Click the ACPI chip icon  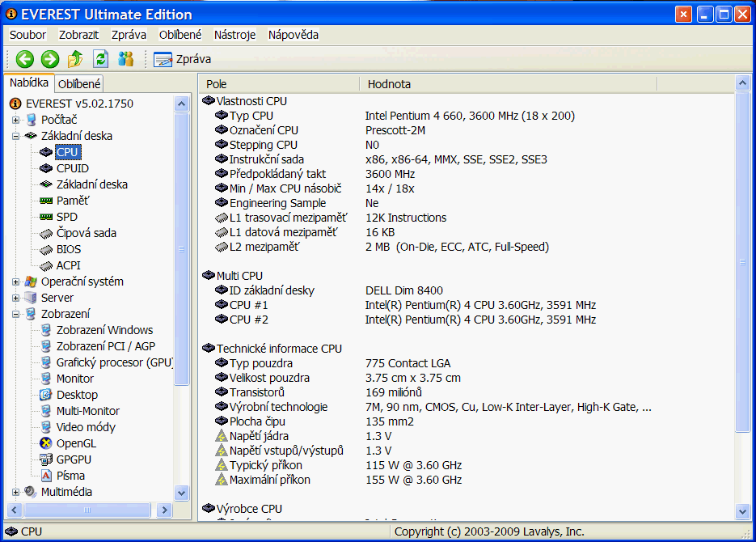pyautogui.click(x=46, y=265)
